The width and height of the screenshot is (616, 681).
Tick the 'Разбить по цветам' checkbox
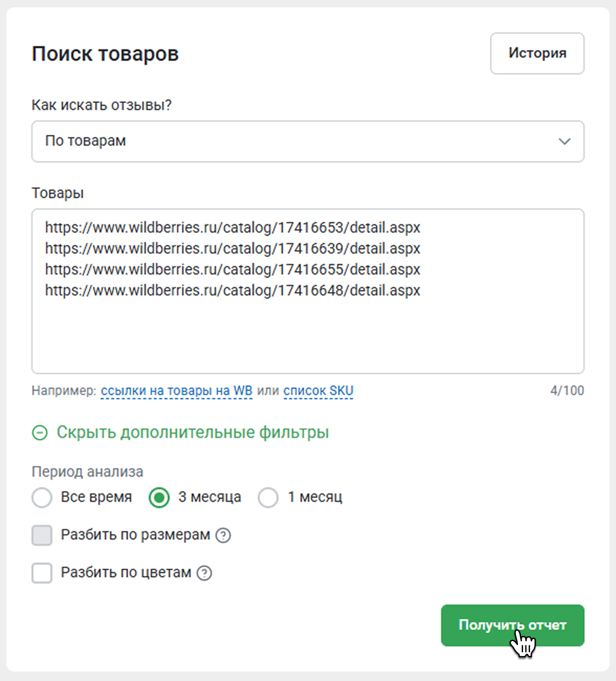[x=42, y=573]
